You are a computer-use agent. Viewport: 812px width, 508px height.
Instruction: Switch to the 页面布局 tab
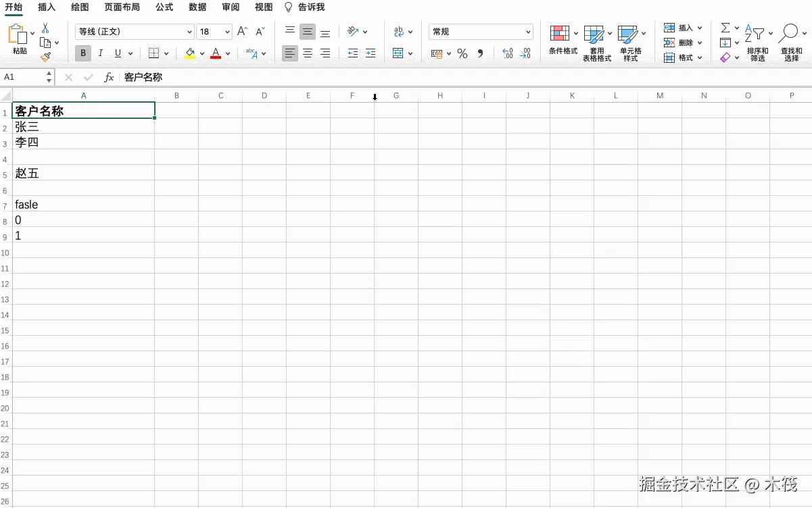click(x=122, y=7)
